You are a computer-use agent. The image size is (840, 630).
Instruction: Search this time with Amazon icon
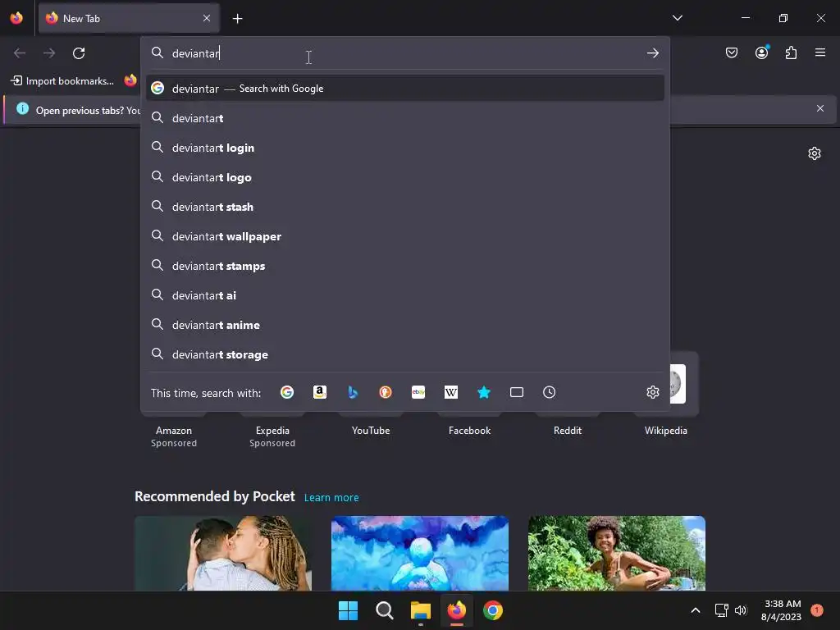320,392
